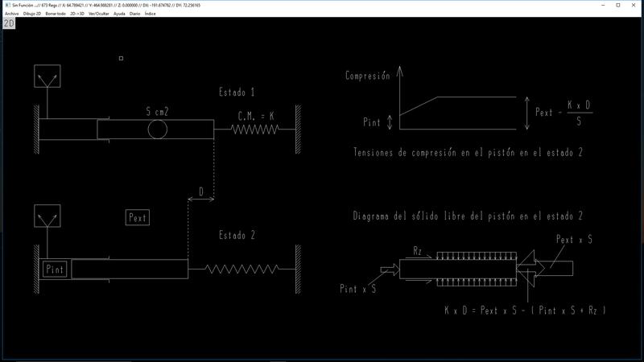Open the Ayuda help menu
Screen dimensions: 644x362
coord(119,14)
